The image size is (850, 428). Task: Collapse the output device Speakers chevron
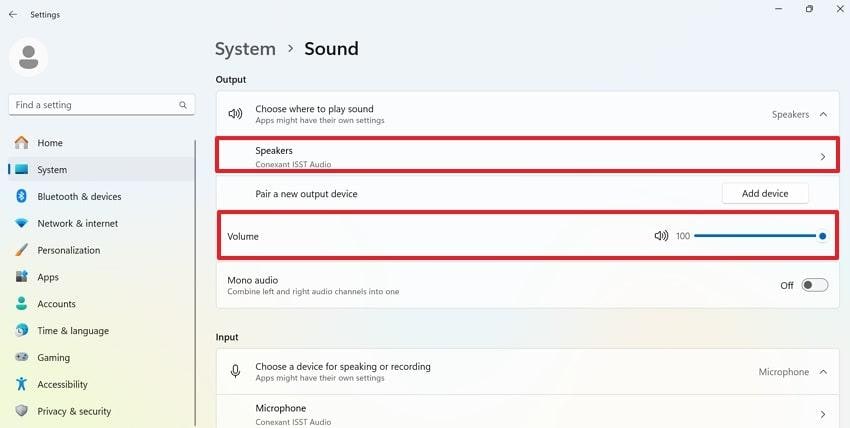click(x=823, y=115)
